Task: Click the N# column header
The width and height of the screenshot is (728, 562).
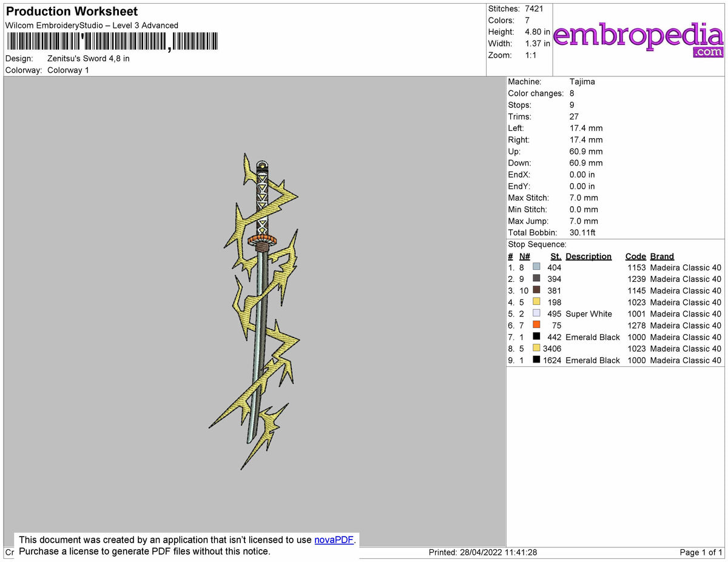Action: pos(524,256)
